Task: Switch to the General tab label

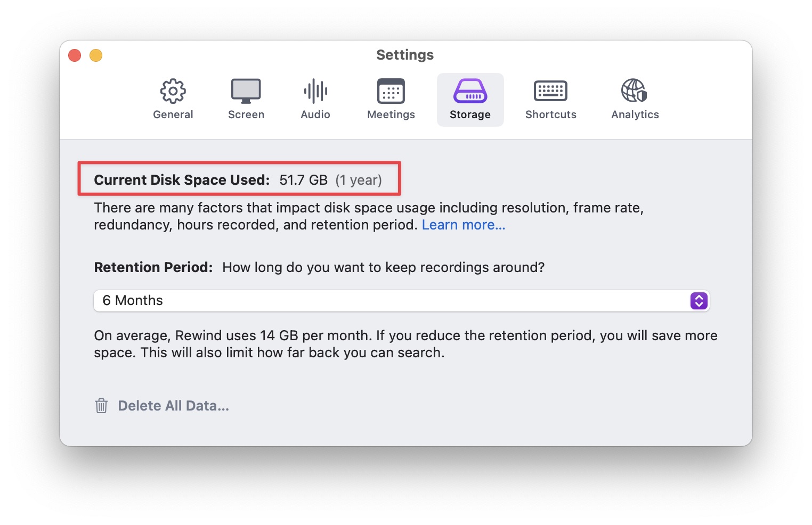Action: coord(173,114)
